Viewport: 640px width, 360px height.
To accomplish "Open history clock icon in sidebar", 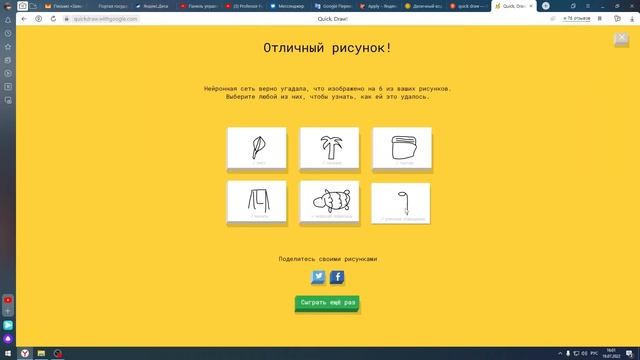I will click(8, 33).
